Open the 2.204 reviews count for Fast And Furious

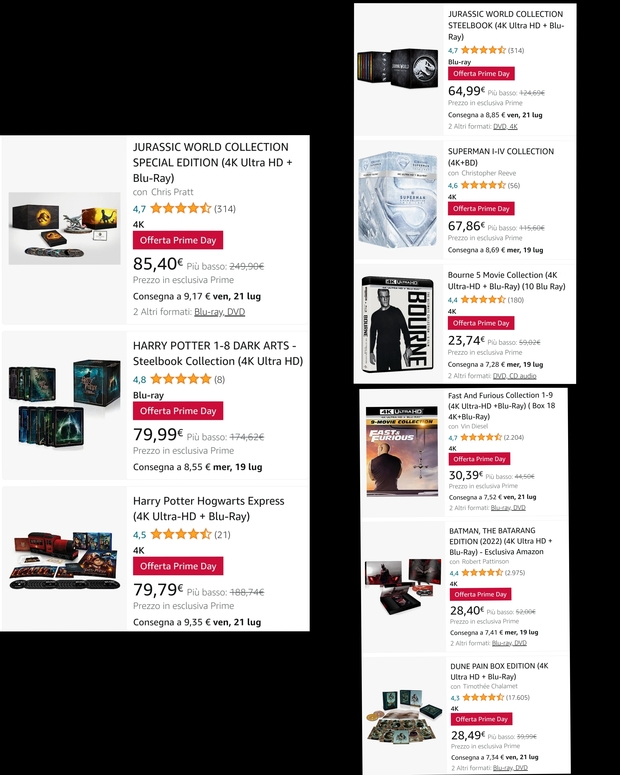(514, 437)
